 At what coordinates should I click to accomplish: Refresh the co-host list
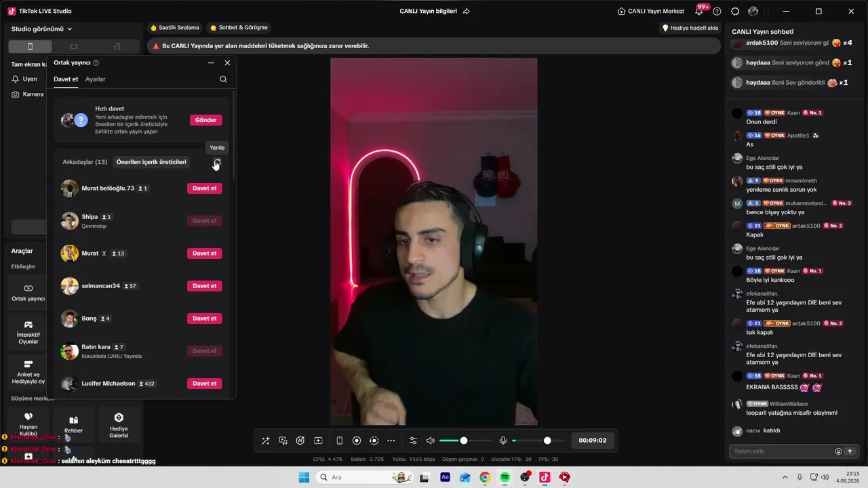tap(217, 163)
